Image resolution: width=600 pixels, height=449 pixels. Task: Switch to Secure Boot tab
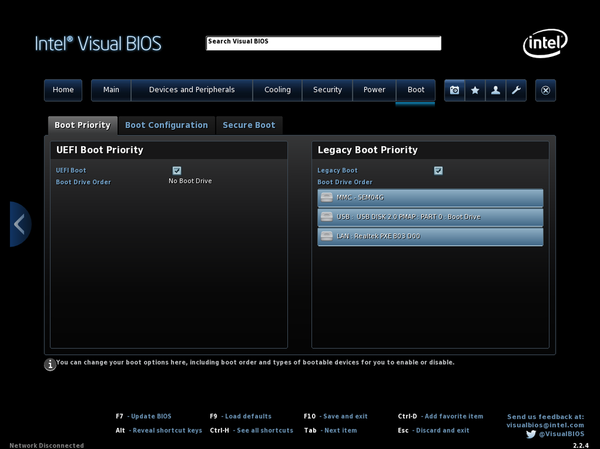pos(249,125)
